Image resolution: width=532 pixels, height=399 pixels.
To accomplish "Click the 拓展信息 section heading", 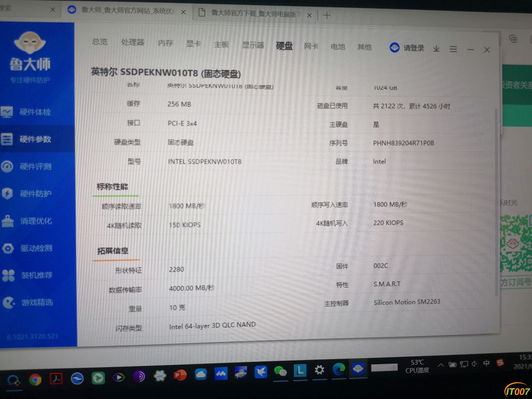I will coord(113,251).
